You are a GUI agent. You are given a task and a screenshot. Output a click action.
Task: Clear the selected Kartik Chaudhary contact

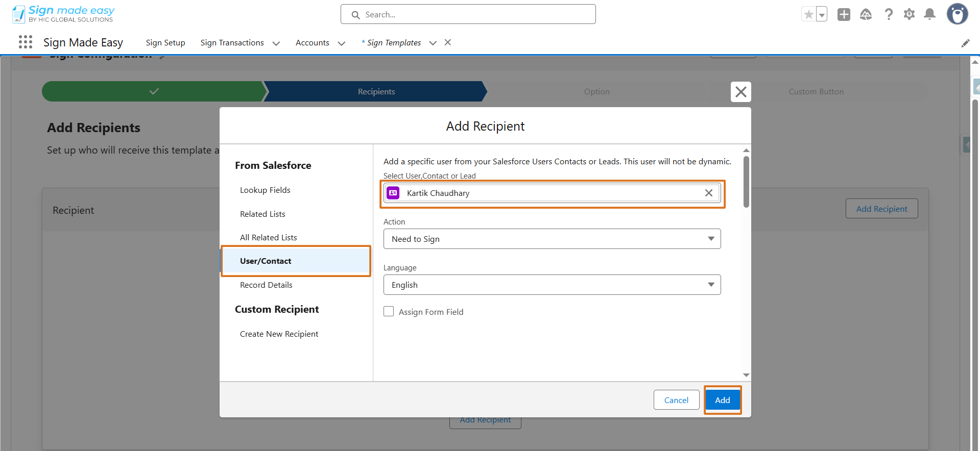point(709,193)
